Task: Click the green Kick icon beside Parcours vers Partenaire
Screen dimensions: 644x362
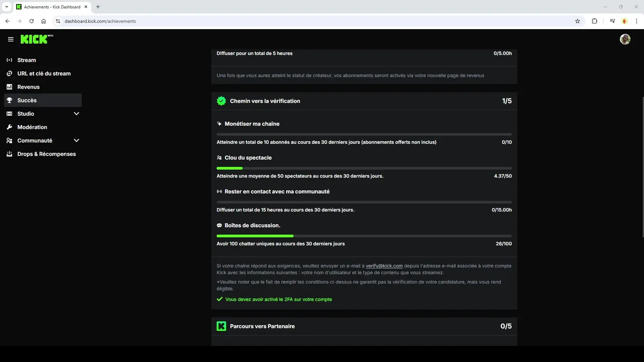Action: pos(221,326)
